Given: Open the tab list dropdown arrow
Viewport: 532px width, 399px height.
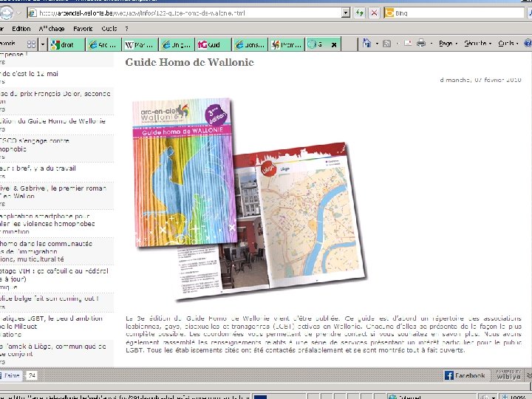Looking at the screenshot, I should coord(43,44).
